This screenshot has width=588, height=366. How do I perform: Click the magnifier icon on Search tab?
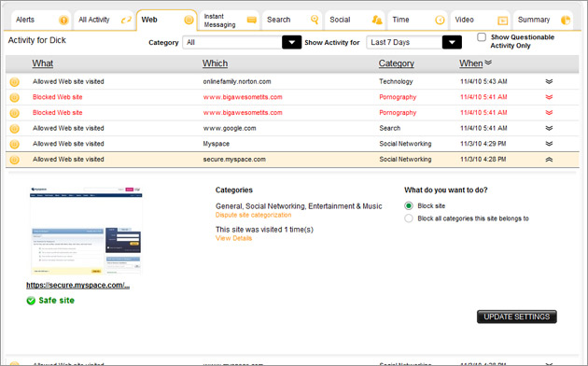[315, 19]
